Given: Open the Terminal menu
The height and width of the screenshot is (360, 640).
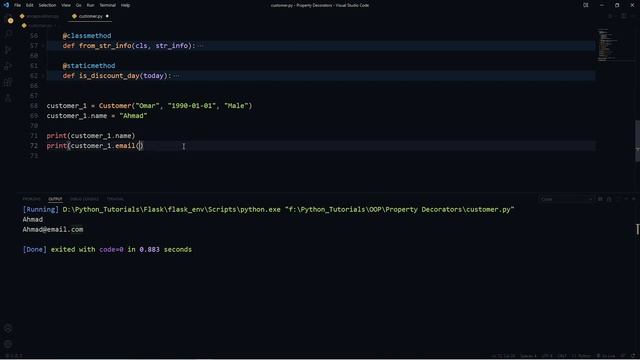Looking at the screenshot, I should pos(107,5).
